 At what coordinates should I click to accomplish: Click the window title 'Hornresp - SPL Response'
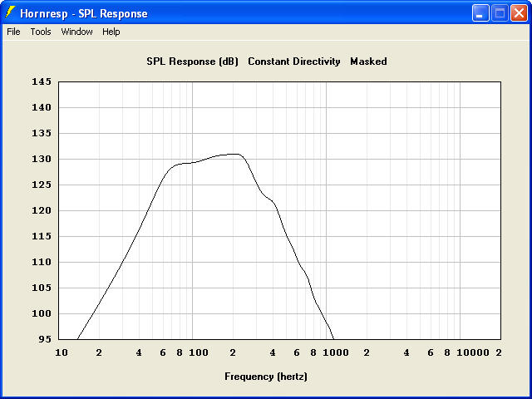pos(84,13)
